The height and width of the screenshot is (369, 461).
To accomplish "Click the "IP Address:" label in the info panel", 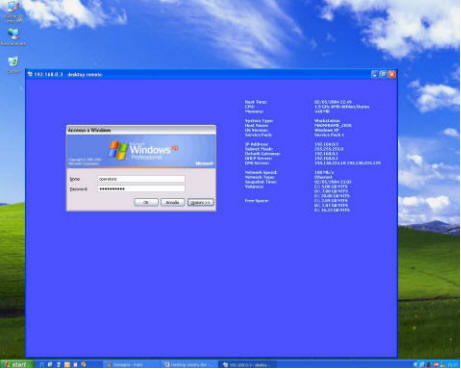I will point(256,144).
